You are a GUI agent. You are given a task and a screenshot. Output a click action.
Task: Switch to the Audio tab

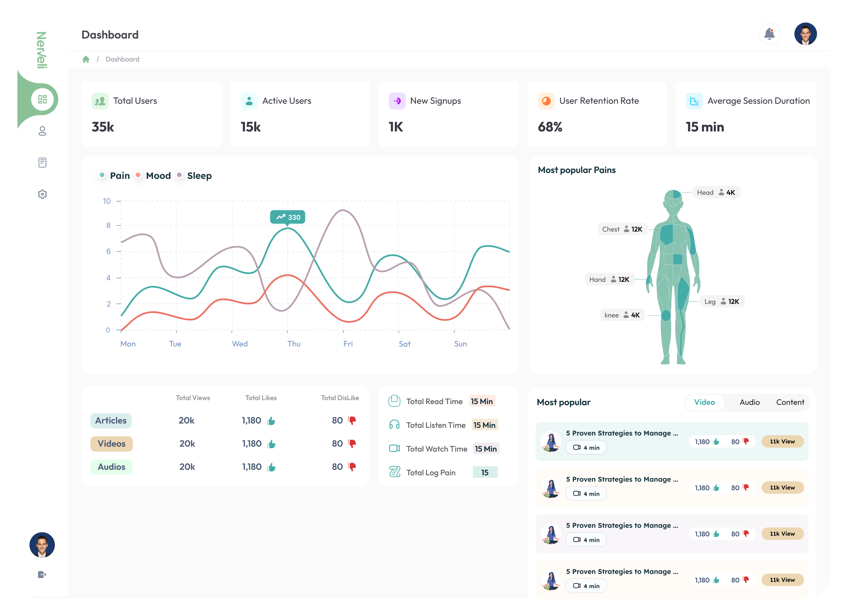pos(749,402)
